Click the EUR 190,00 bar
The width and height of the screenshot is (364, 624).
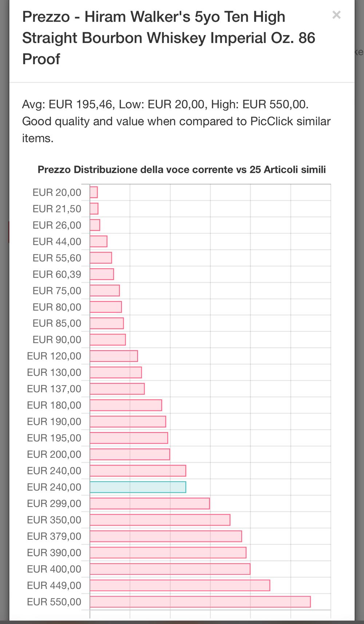(x=128, y=421)
